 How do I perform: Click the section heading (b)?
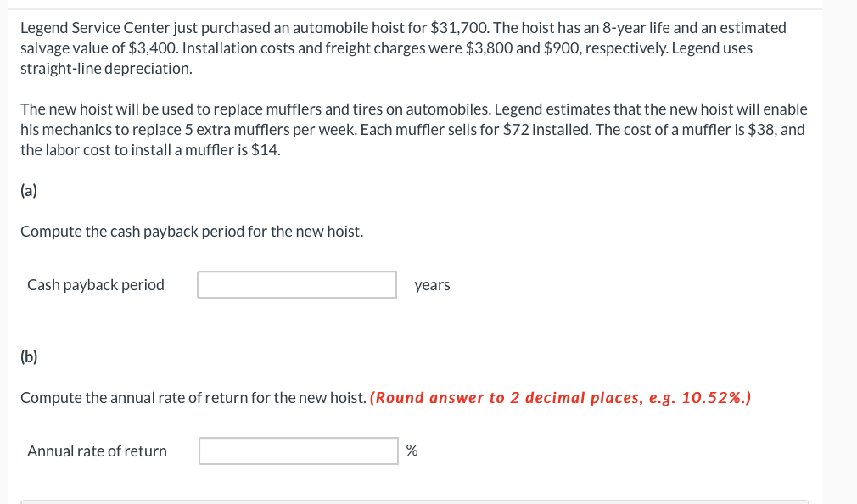[x=28, y=356]
